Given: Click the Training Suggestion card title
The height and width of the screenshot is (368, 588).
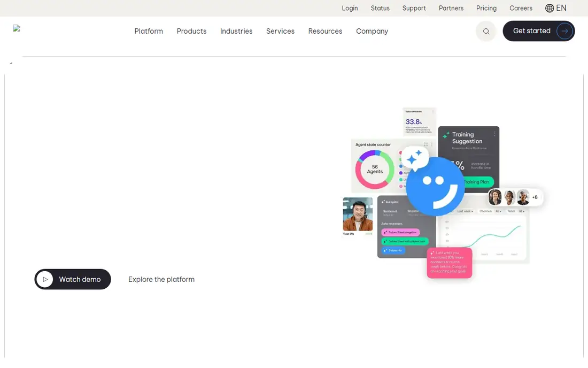Looking at the screenshot, I should [467, 137].
